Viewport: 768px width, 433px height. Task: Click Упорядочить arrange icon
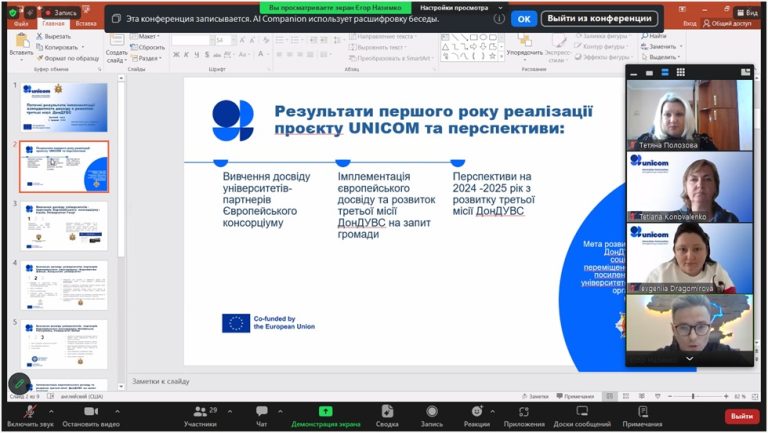click(x=525, y=41)
